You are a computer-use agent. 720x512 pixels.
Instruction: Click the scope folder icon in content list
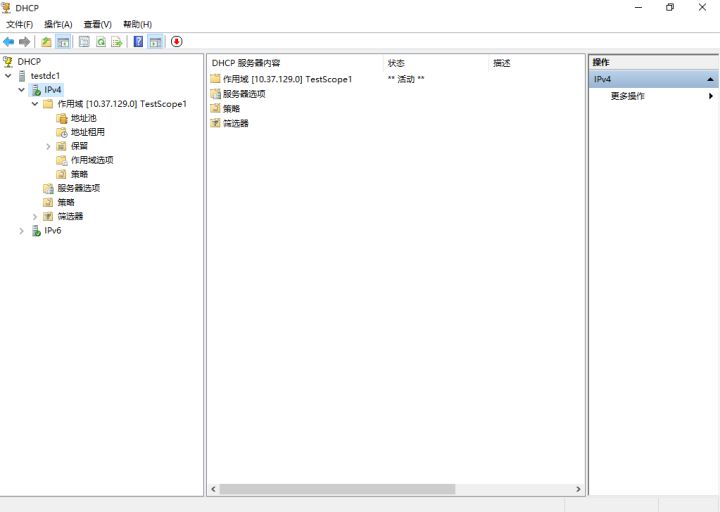(215, 79)
